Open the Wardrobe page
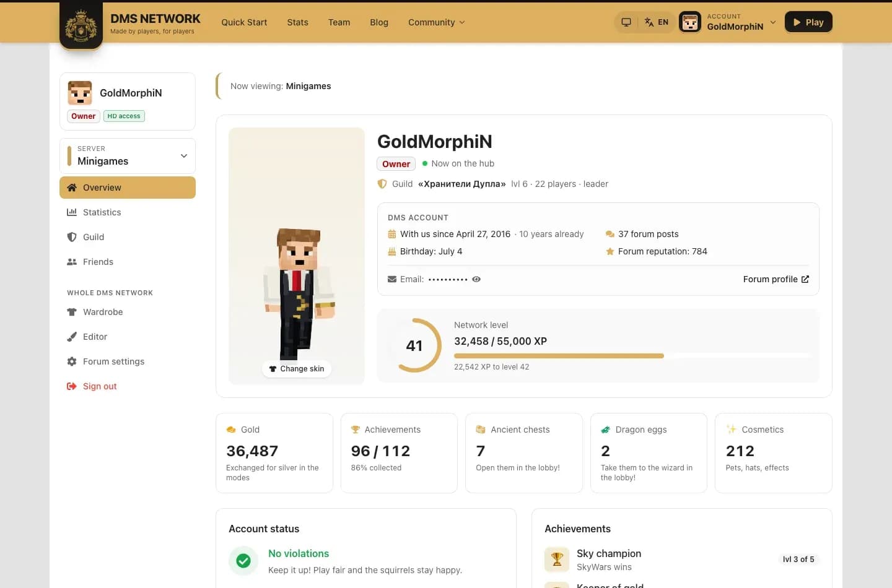The height and width of the screenshot is (588, 892). [128, 312]
